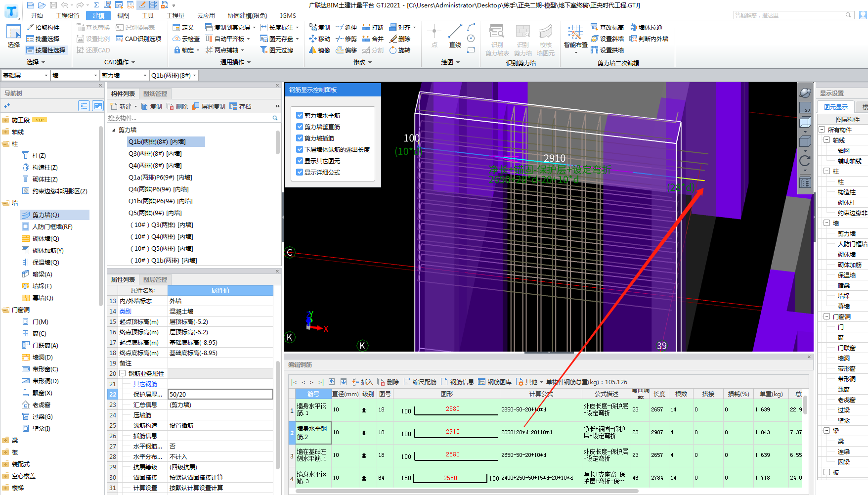This screenshot has width=868, height=495.
Task: Click 钢筋信息 in rebar editor toolbar
Action: click(458, 382)
